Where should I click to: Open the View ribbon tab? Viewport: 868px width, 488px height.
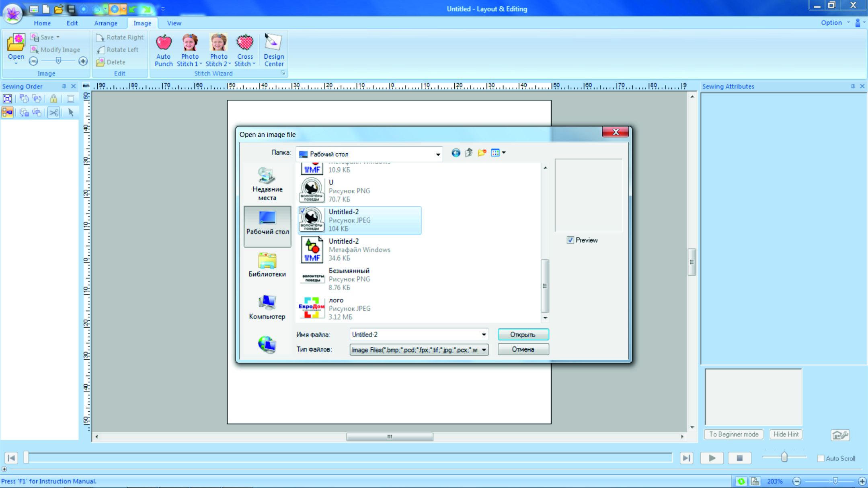coord(174,23)
